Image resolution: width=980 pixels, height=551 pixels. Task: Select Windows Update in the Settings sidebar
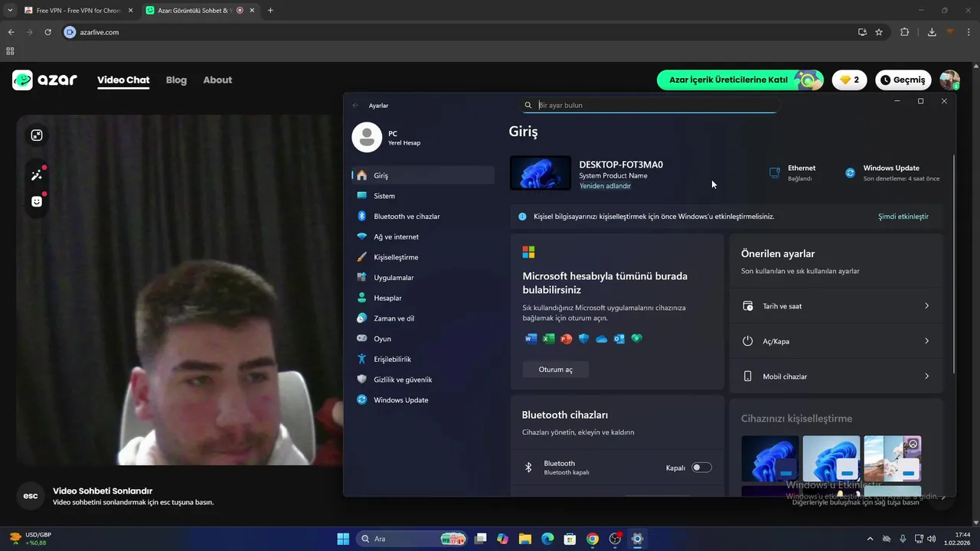tap(423, 400)
